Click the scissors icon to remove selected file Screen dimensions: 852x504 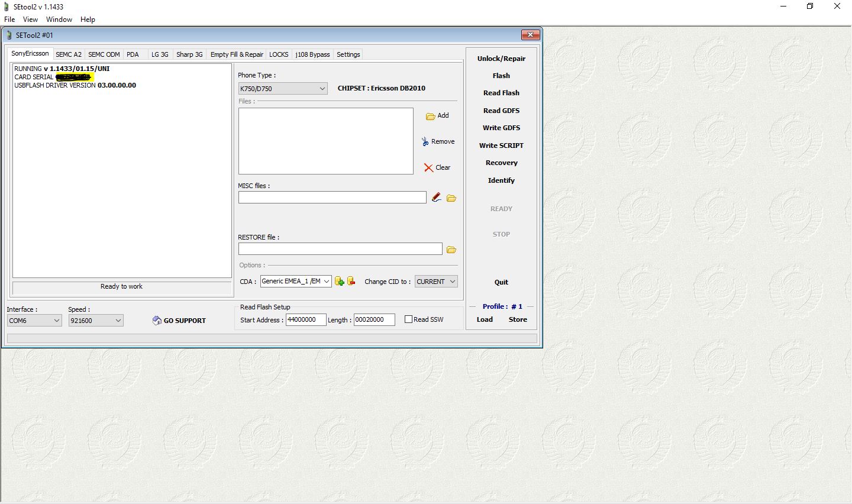424,141
